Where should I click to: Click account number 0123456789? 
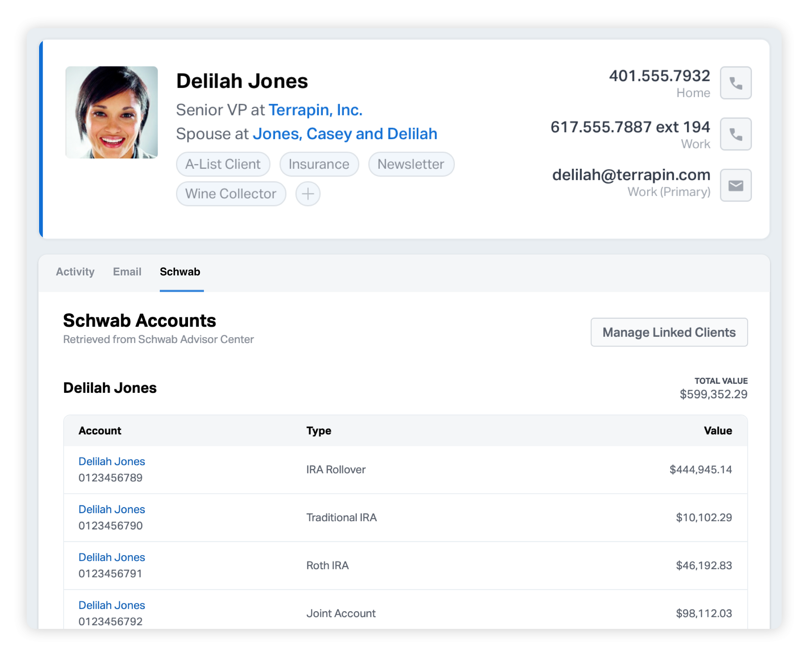tap(110, 478)
